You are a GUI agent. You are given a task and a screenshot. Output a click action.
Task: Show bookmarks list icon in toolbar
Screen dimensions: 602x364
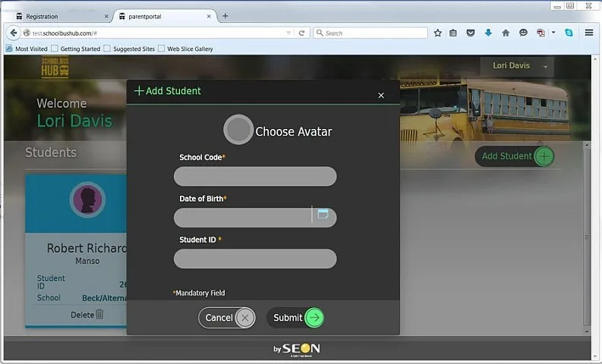[x=453, y=33]
